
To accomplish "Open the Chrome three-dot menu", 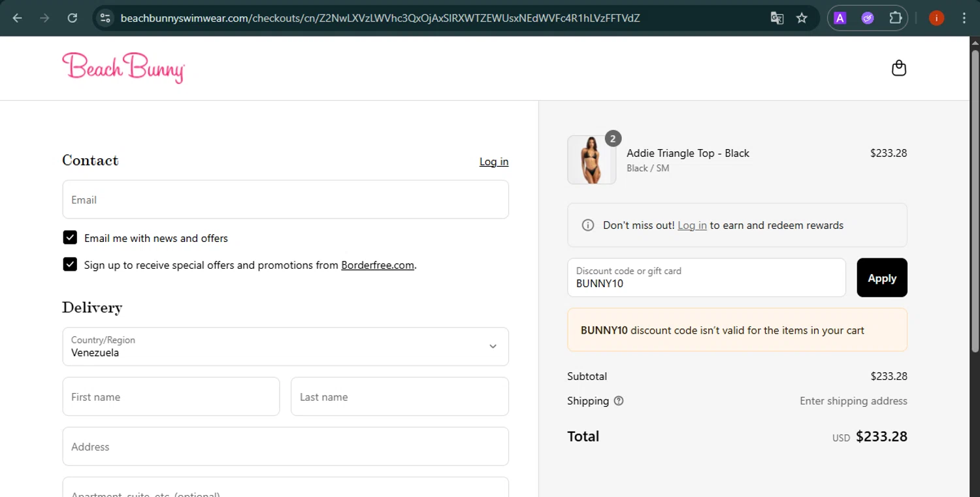I will click(x=964, y=18).
